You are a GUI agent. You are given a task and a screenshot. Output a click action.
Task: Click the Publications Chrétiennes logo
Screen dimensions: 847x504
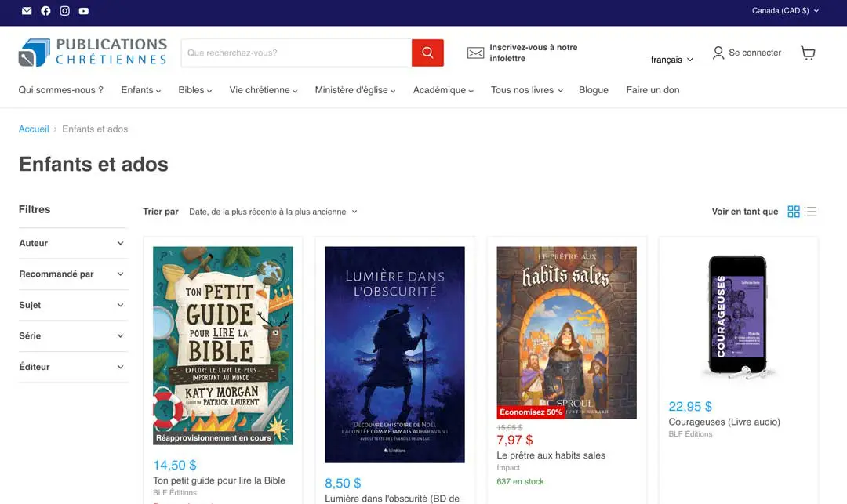[93, 53]
